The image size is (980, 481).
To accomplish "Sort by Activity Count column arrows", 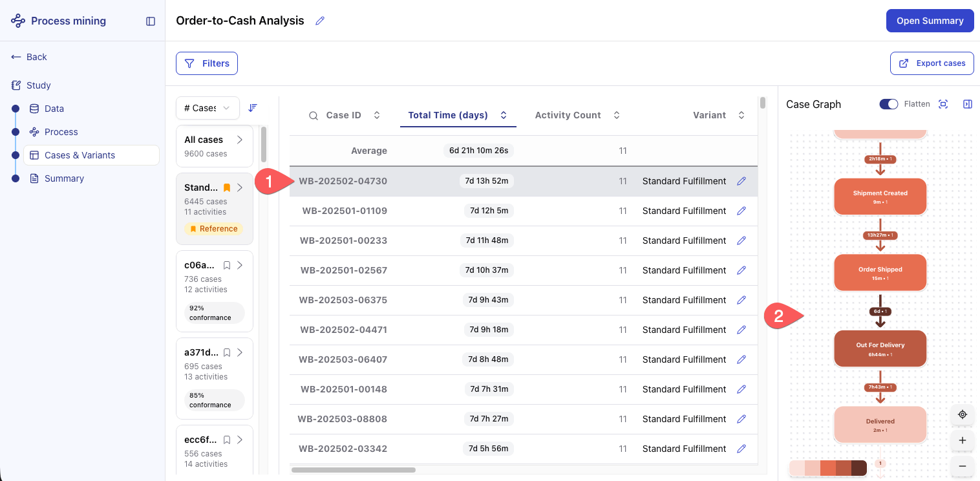I will coord(617,115).
